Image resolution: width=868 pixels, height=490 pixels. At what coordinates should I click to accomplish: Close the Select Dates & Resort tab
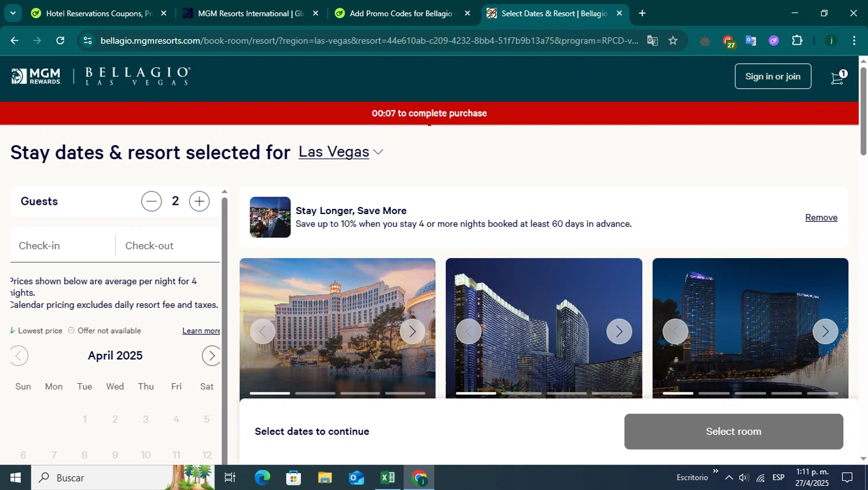[619, 13]
